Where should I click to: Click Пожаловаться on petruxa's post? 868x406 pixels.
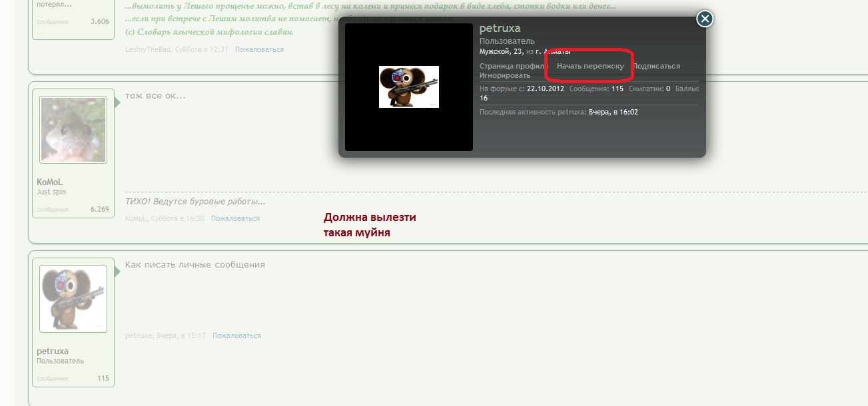click(236, 336)
